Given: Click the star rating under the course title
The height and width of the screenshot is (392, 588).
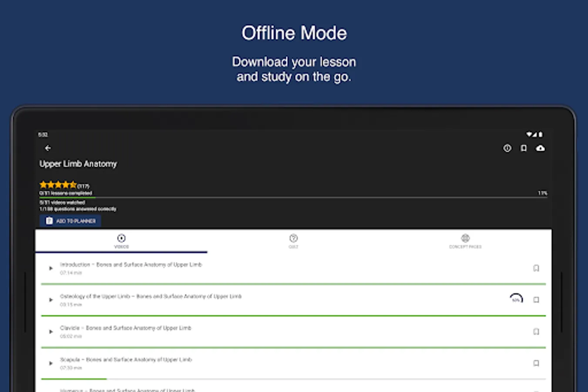Looking at the screenshot, I should coord(57,185).
